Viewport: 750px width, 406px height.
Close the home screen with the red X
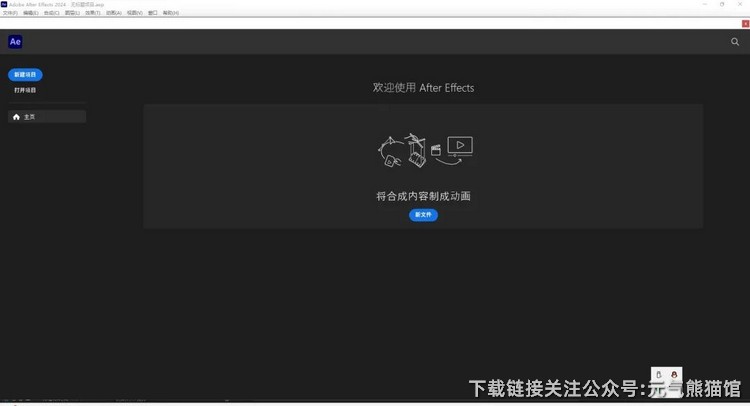pos(744,23)
